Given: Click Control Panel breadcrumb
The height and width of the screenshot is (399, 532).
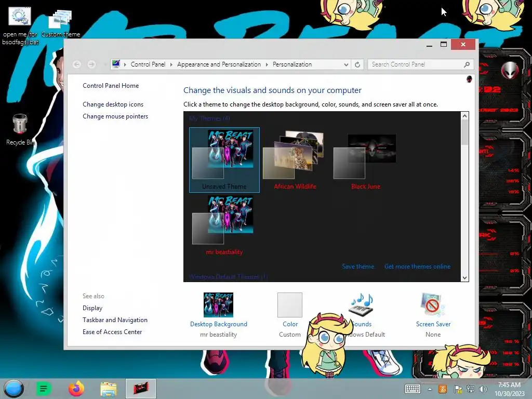Looking at the screenshot, I should [148, 64].
